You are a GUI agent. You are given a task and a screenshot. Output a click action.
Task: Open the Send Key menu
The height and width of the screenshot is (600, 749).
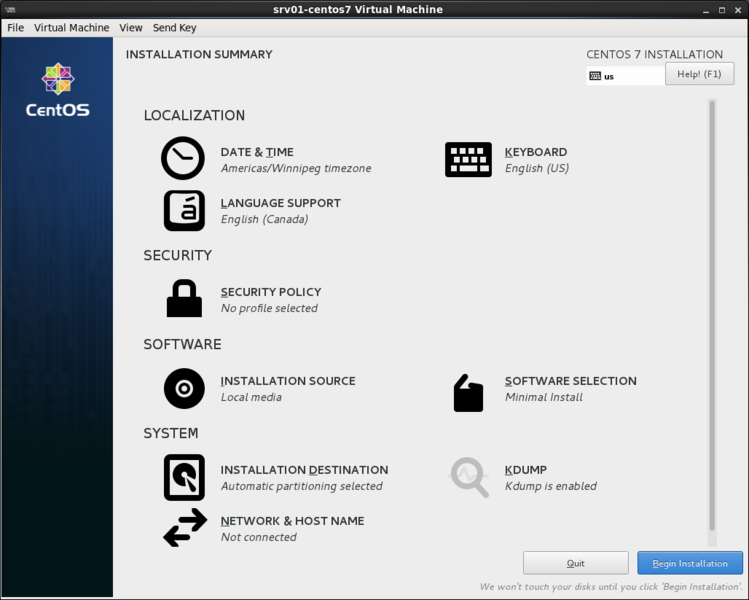pos(174,28)
